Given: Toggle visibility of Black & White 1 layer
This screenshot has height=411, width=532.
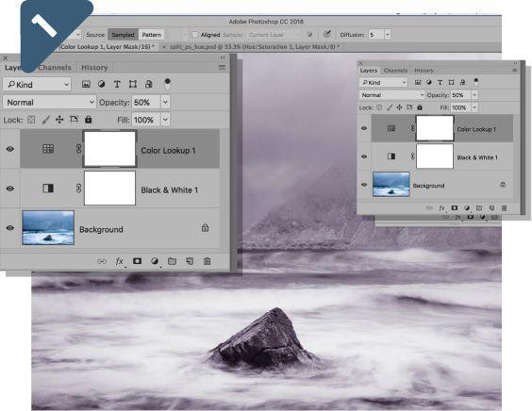Looking at the screenshot, I should [x=10, y=189].
